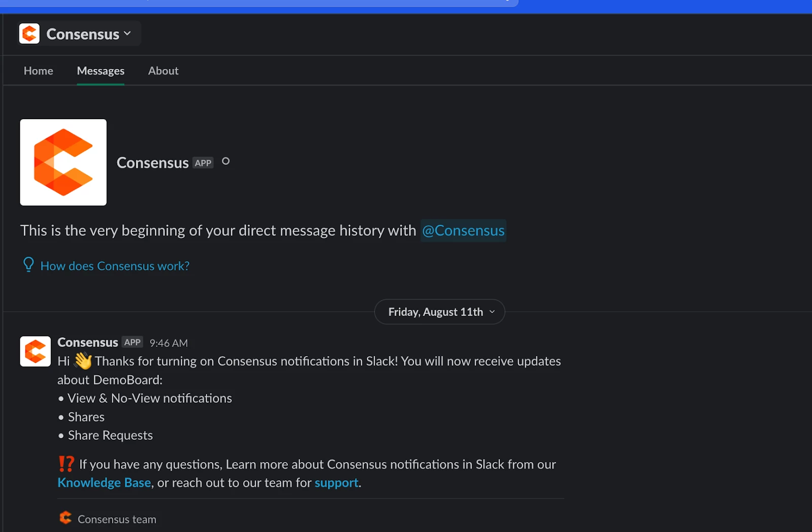Click the APP badge beside Consensus profile name

[203, 163]
